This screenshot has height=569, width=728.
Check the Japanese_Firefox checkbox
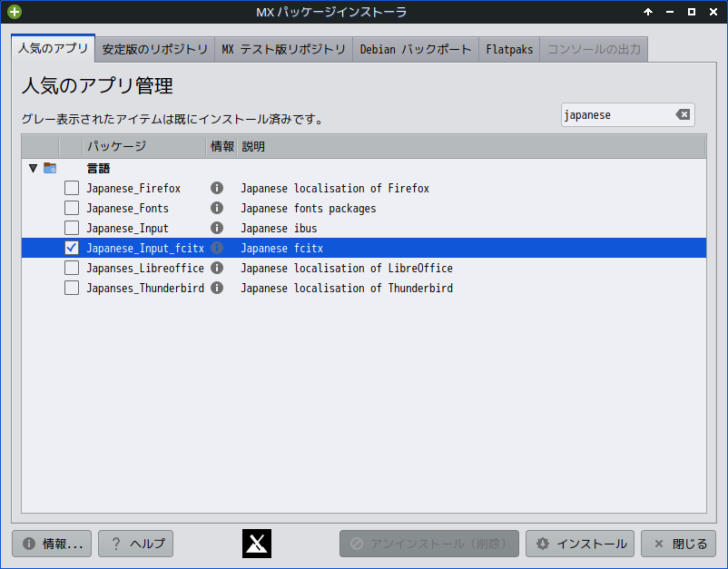tap(72, 188)
